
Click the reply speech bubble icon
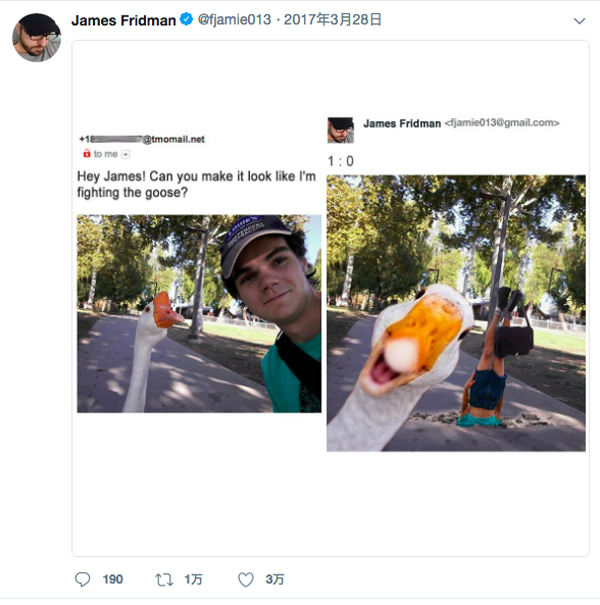tap(83, 579)
